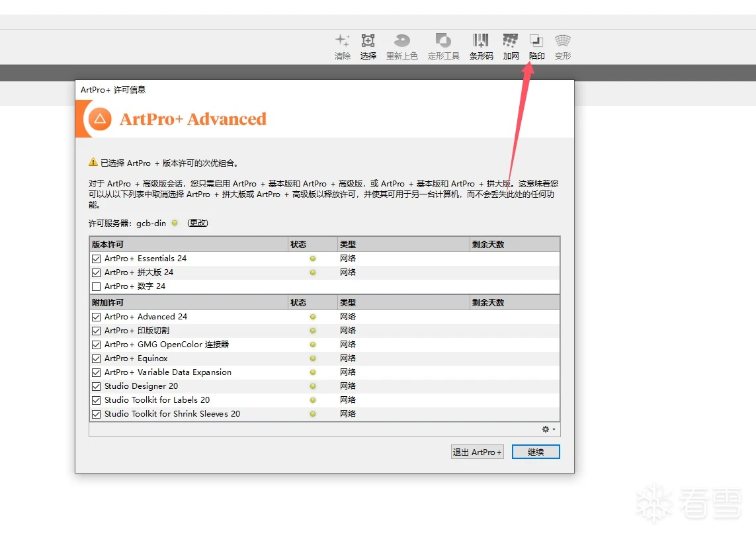Click the 继续 continue button
The image size is (756, 539).
pyautogui.click(x=536, y=452)
